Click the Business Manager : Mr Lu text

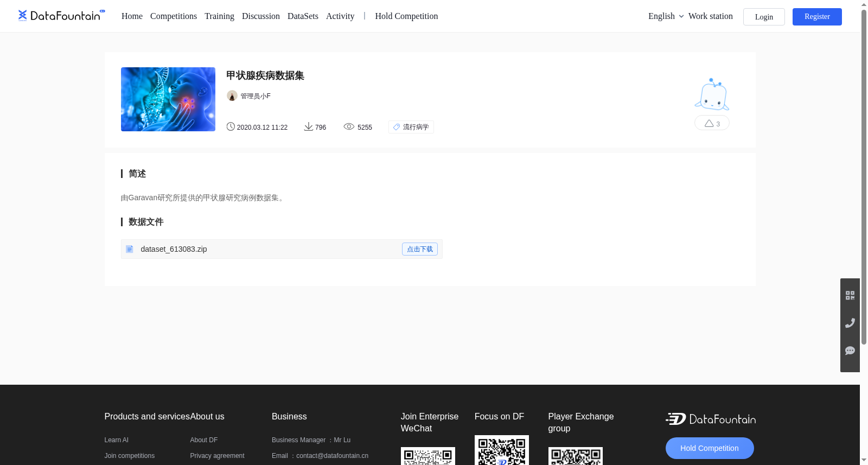click(311, 440)
